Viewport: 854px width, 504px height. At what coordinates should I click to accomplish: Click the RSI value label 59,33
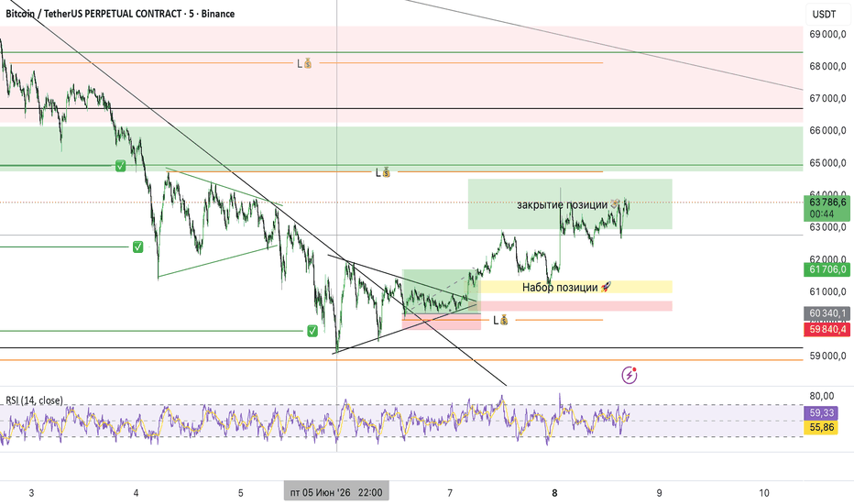click(x=821, y=413)
